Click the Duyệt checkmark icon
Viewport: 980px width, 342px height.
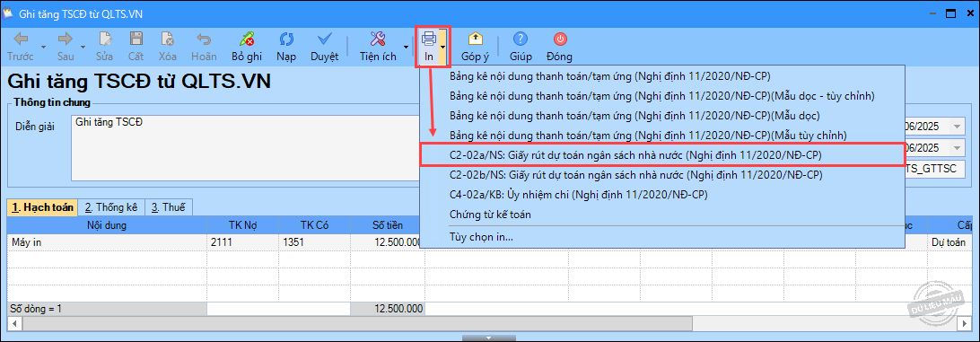pos(324,39)
